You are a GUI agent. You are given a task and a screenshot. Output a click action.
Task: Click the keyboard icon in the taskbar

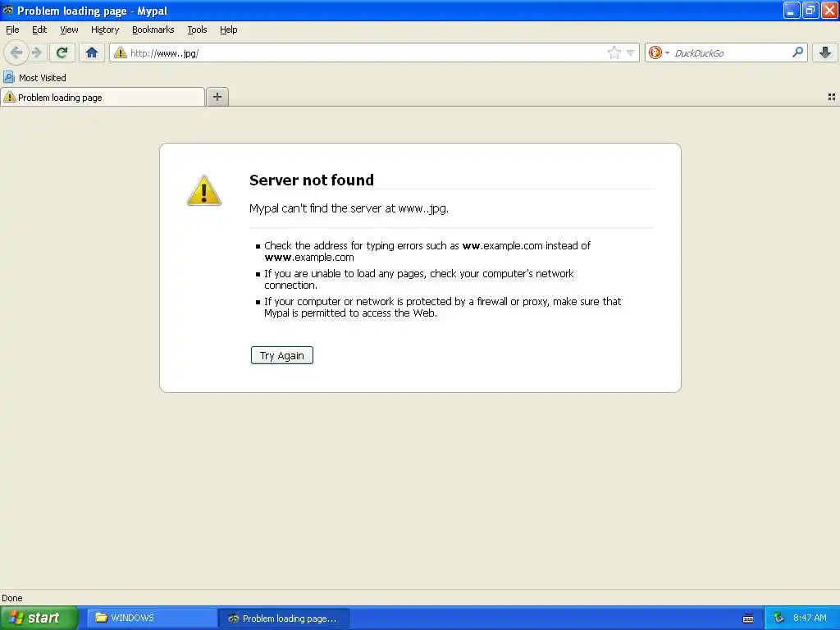[748, 619]
